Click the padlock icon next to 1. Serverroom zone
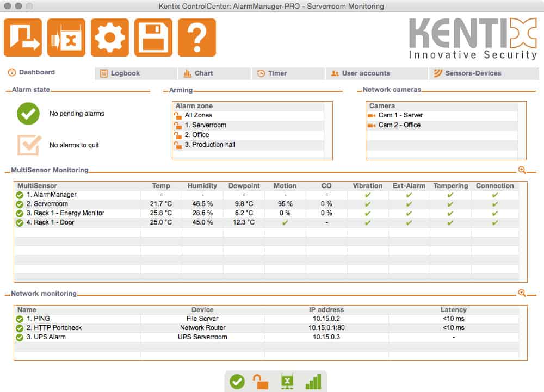Screen dimensions: 544x392 coord(178,125)
